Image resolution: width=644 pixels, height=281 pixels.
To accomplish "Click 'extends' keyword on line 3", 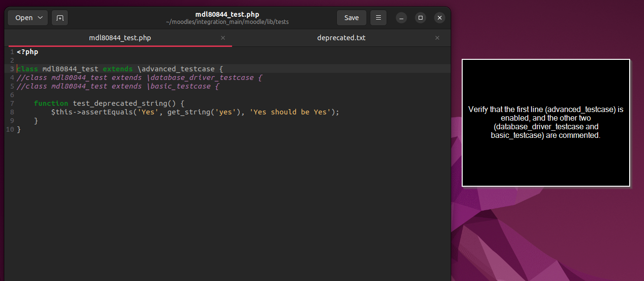I will coord(118,69).
